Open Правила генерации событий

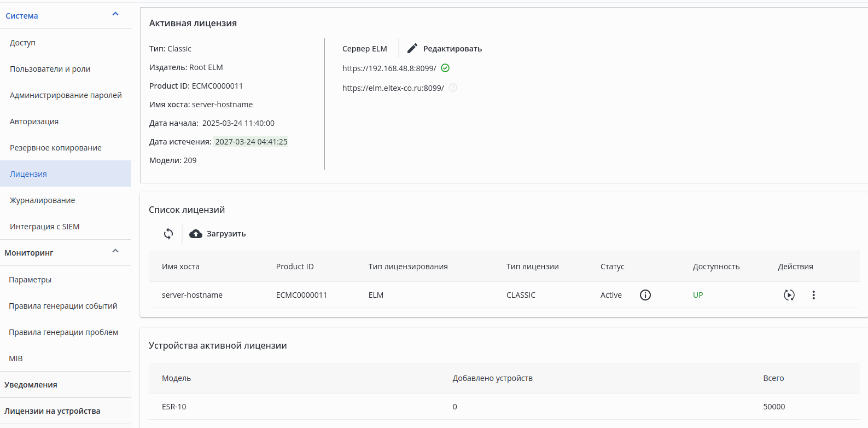tap(63, 306)
